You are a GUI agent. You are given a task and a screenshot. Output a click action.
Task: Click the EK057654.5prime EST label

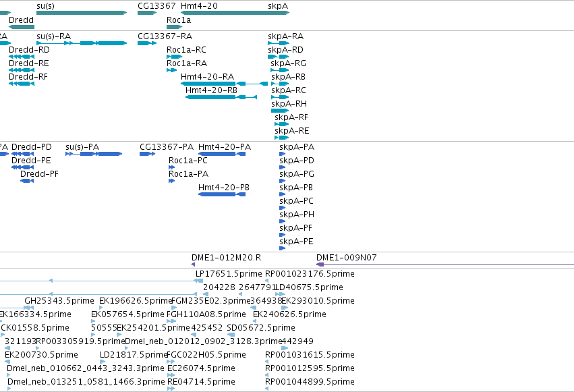pos(127,314)
